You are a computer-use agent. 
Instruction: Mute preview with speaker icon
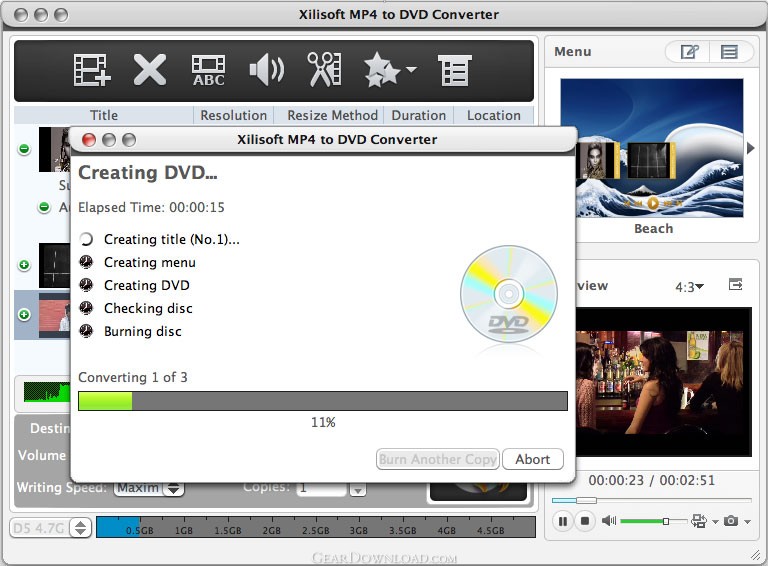609,521
